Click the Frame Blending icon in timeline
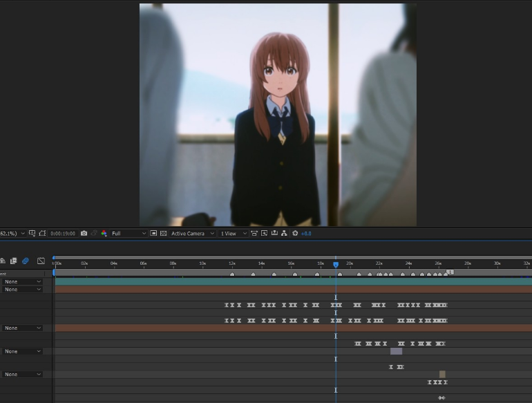 pos(13,261)
